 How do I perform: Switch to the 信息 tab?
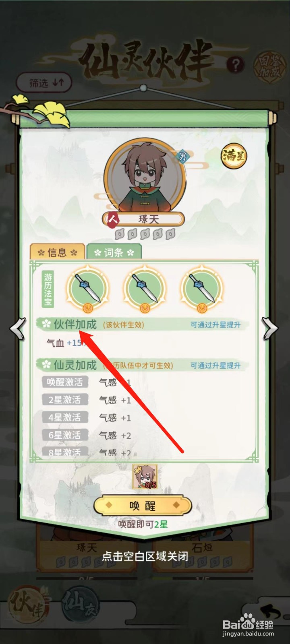[x=57, y=252]
